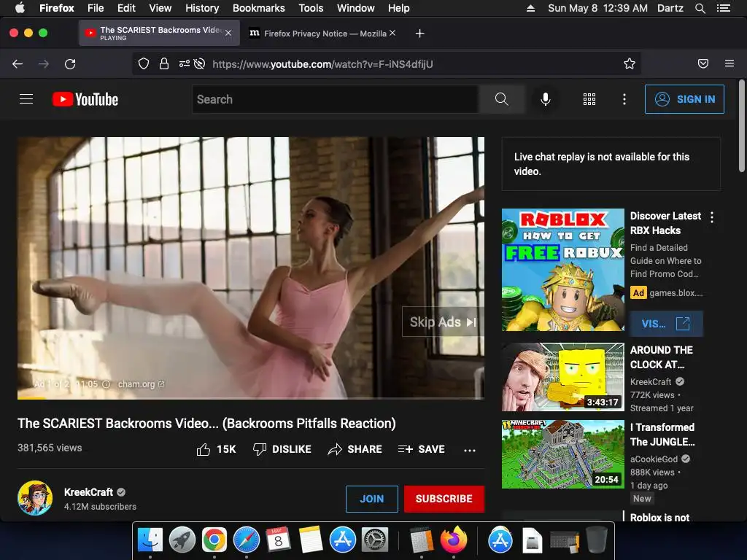The height and width of the screenshot is (560, 747).
Task: Open the File menu in the menu bar
Action: [96, 8]
